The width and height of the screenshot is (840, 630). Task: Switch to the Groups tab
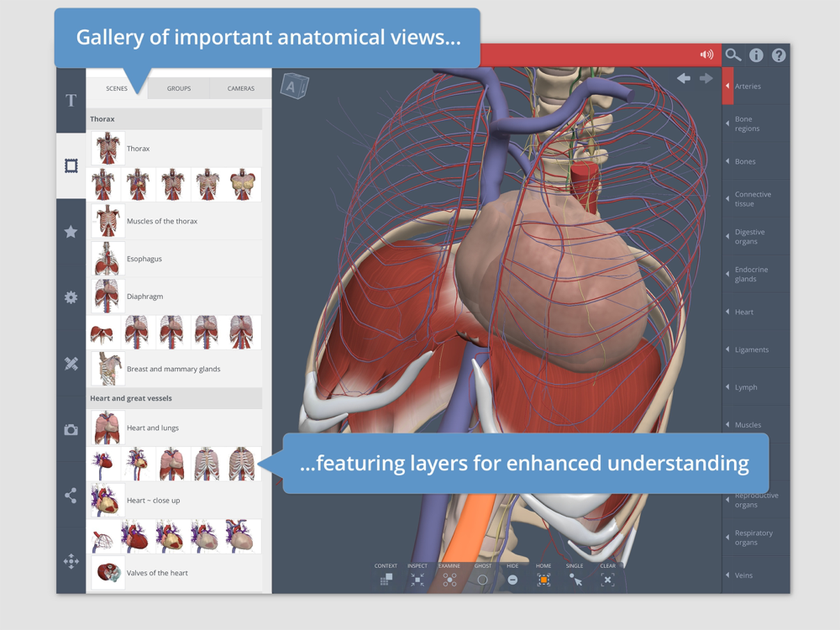(x=179, y=88)
